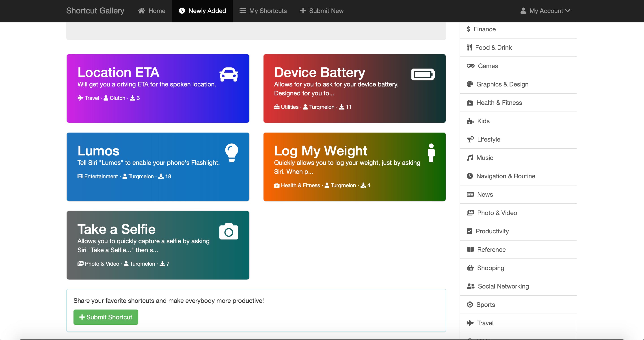The image size is (644, 340).
Task: Expand the My Account dropdown chevron
Action: pos(568,11)
